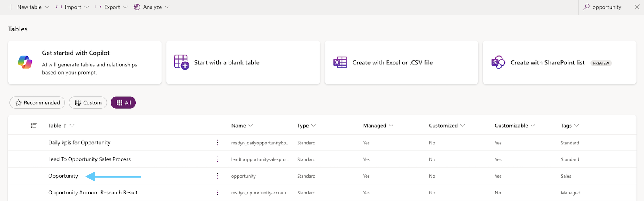Click the Excel file icon
Image resolution: width=644 pixels, height=201 pixels.
tap(340, 62)
